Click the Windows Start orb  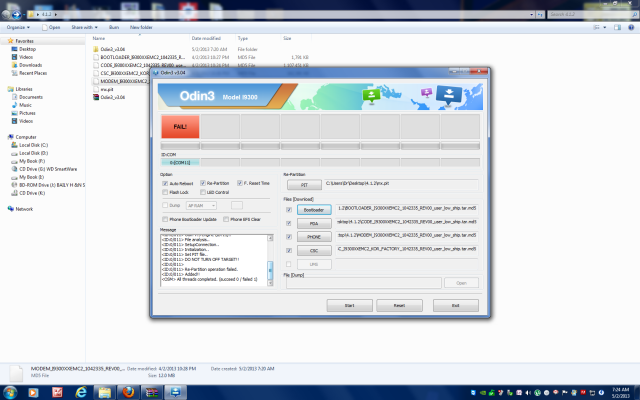pos(10,392)
